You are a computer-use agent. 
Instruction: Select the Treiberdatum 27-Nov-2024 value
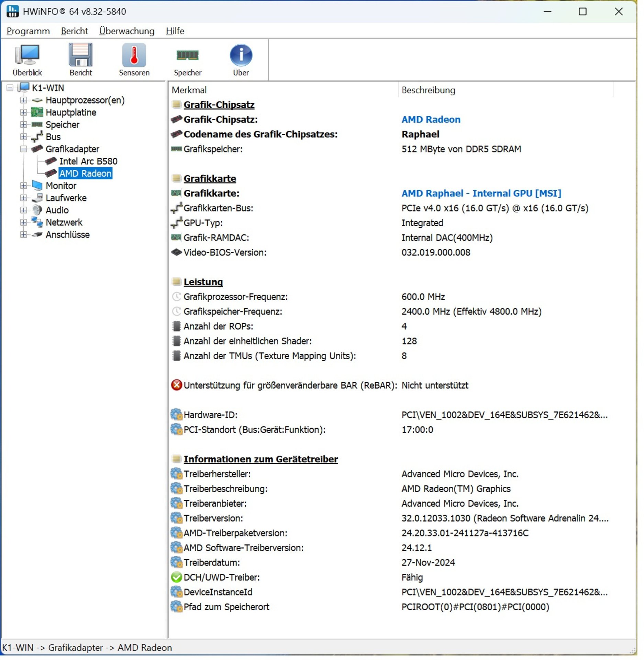click(429, 563)
